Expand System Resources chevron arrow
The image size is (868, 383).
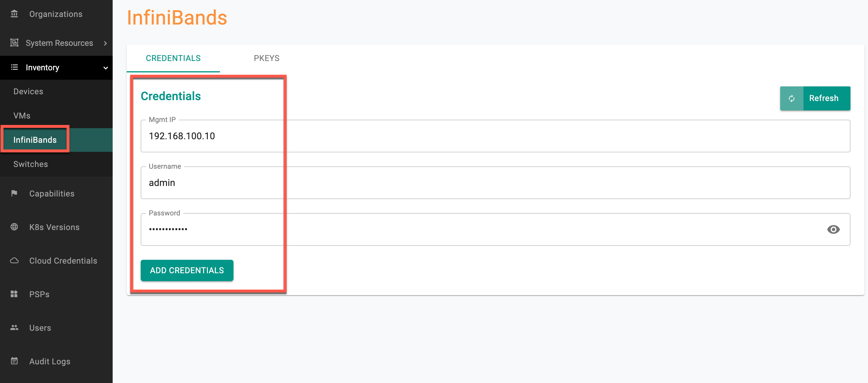coord(105,43)
